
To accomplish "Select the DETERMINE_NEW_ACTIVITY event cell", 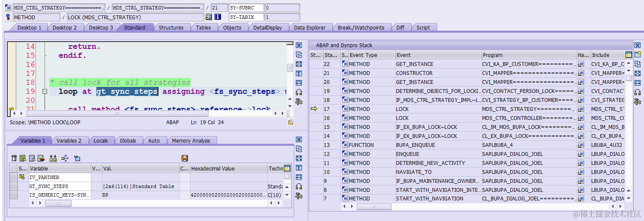I will point(438,163).
